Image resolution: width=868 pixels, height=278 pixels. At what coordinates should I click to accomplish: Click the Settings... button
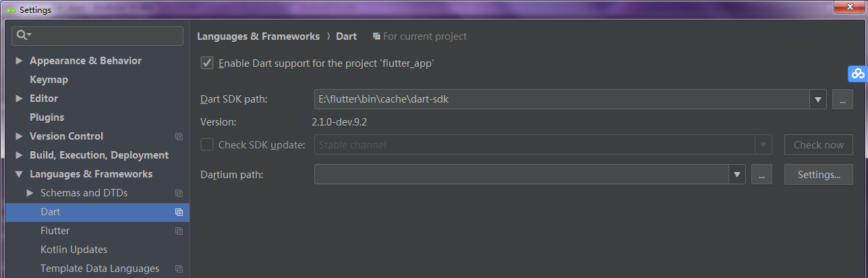tap(818, 175)
